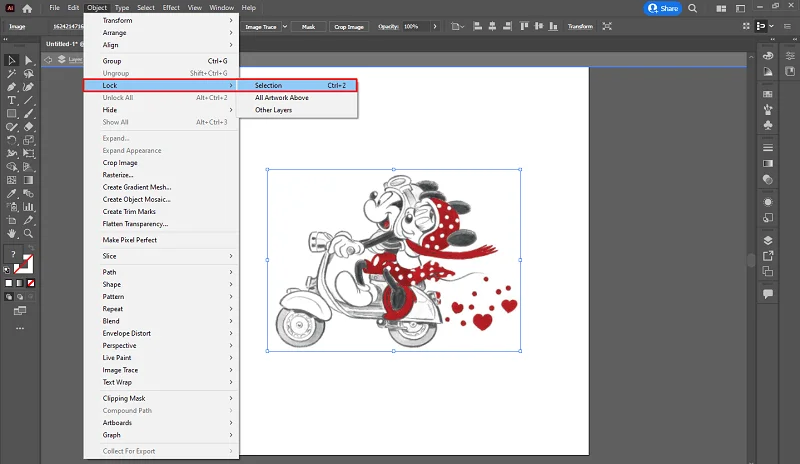
Task: Click the Share button
Action: 663,8
